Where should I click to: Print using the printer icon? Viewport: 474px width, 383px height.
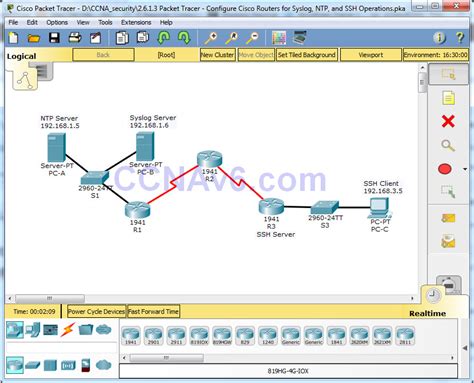pyautogui.click(x=75, y=38)
